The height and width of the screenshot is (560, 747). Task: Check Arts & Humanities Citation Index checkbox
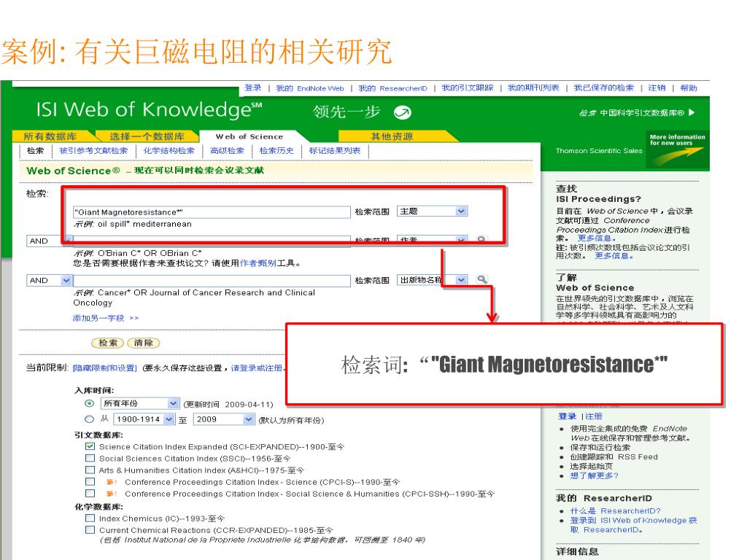coord(90,470)
